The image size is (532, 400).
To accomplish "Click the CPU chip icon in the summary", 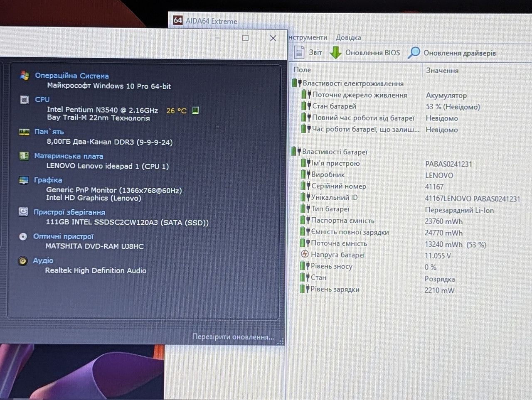I will (x=25, y=100).
